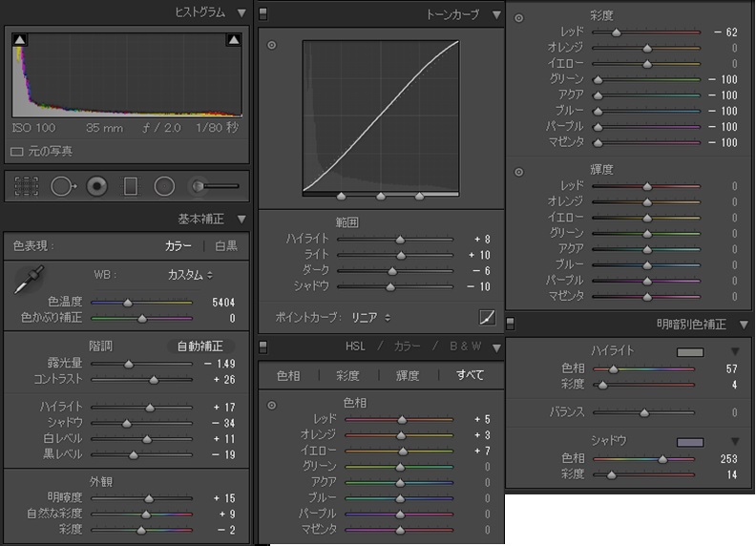
Task: Select B&W mode in panel header
Action: [465, 346]
